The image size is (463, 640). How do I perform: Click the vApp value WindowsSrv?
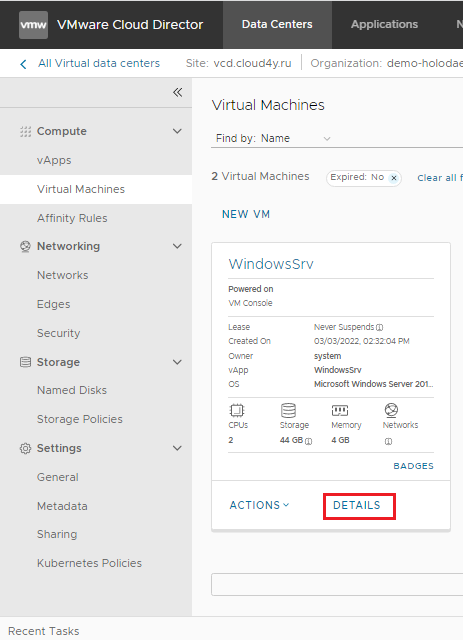[x=338, y=370]
